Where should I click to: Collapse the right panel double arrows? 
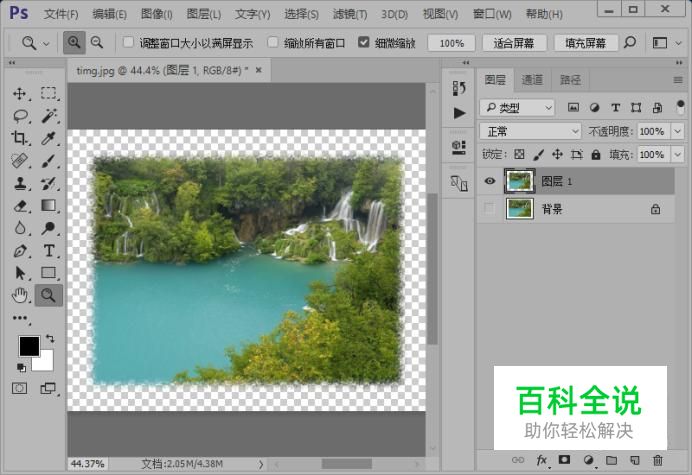(x=679, y=62)
